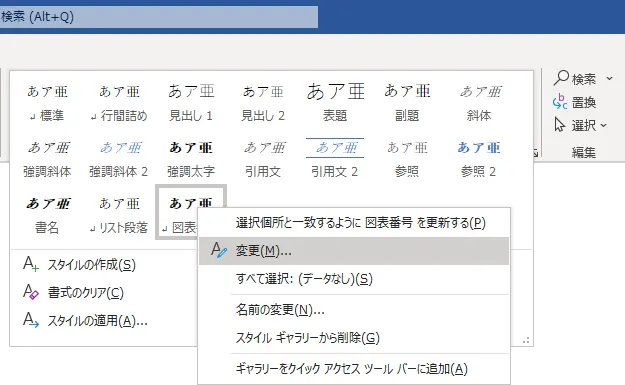
Task: Apply the 参照 style
Action: point(407,159)
